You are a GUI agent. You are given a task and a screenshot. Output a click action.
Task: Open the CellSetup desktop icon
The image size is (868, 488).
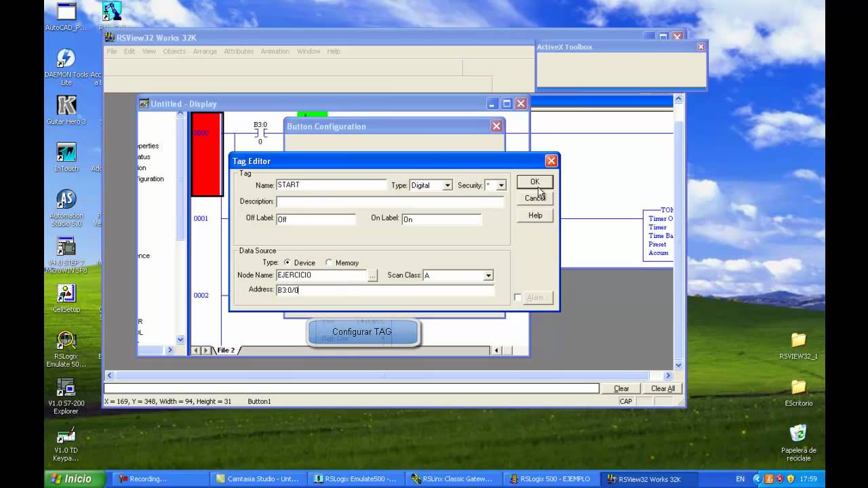pyautogui.click(x=66, y=298)
